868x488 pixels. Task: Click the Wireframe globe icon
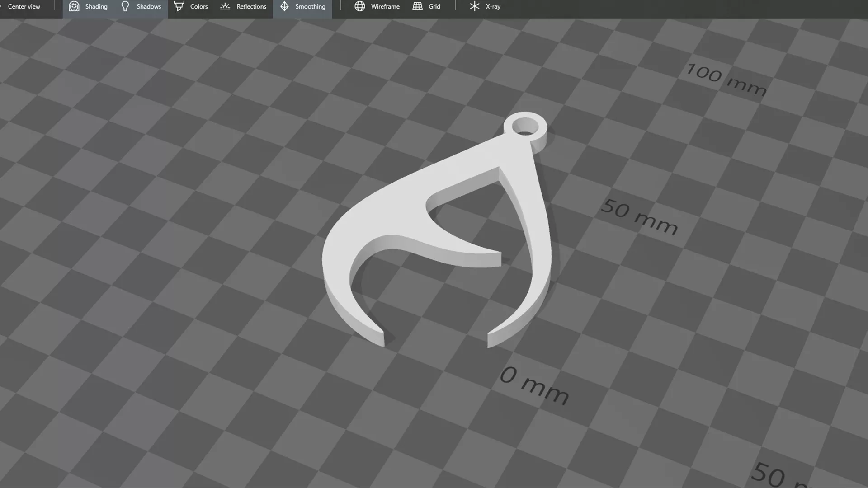[x=360, y=6]
